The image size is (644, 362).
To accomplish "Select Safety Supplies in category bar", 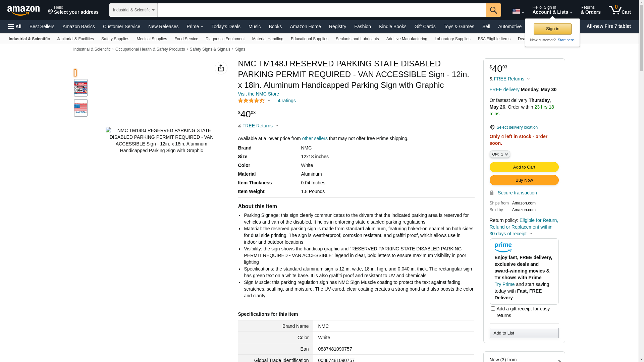I will click(x=115, y=39).
